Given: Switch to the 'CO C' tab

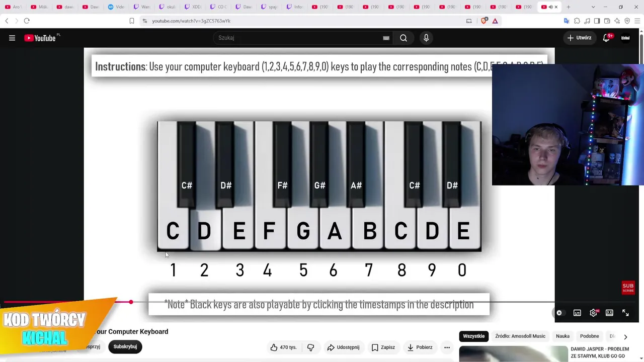Looking at the screenshot, I should click(219, 7).
